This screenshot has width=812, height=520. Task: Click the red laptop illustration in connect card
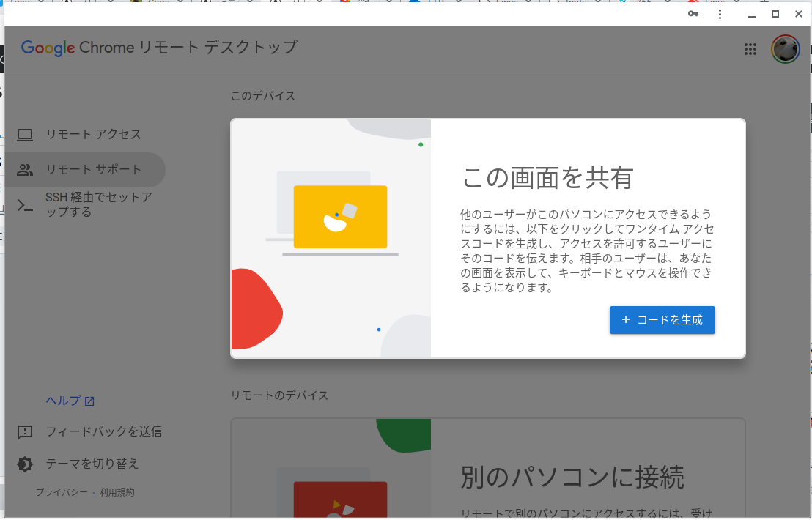[340, 499]
